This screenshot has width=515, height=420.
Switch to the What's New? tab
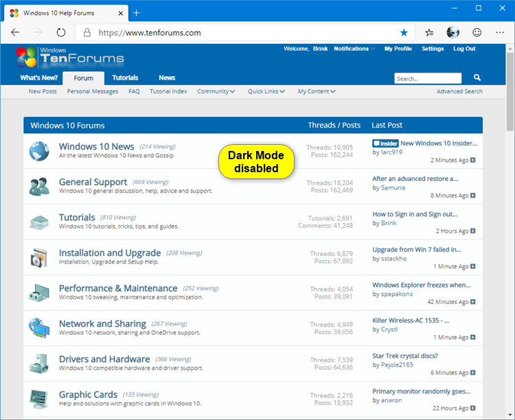coord(38,78)
